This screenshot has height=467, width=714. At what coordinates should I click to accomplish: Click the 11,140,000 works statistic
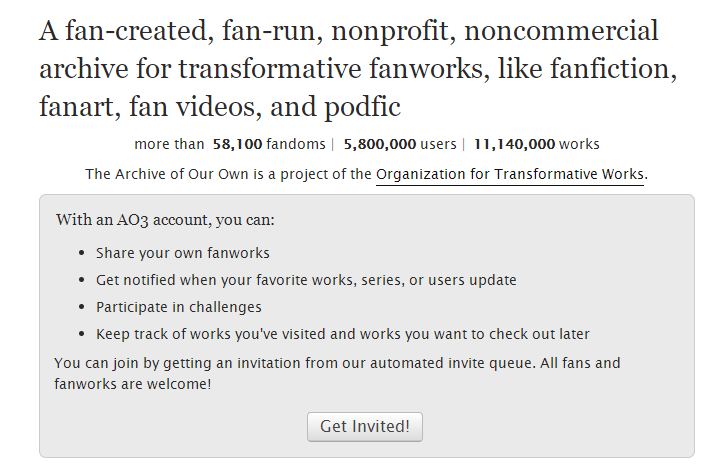tap(536, 144)
